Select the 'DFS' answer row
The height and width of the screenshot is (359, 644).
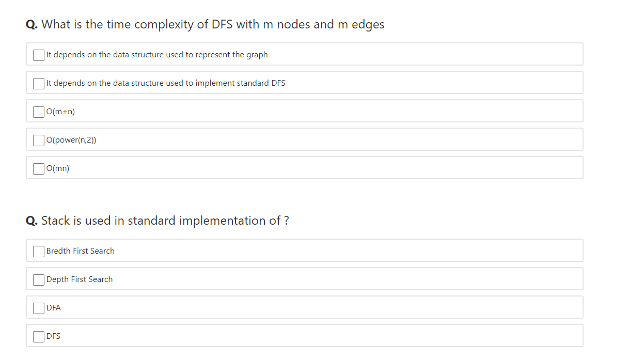[304, 335]
